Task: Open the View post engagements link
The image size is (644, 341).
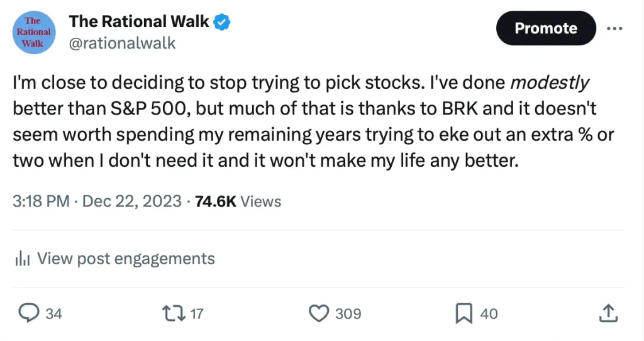Action: [x=126, y=259]
